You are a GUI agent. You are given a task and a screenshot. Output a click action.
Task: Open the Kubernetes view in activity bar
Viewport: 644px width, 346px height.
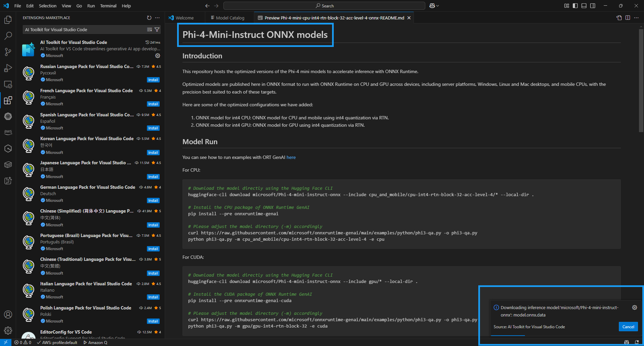8,116
